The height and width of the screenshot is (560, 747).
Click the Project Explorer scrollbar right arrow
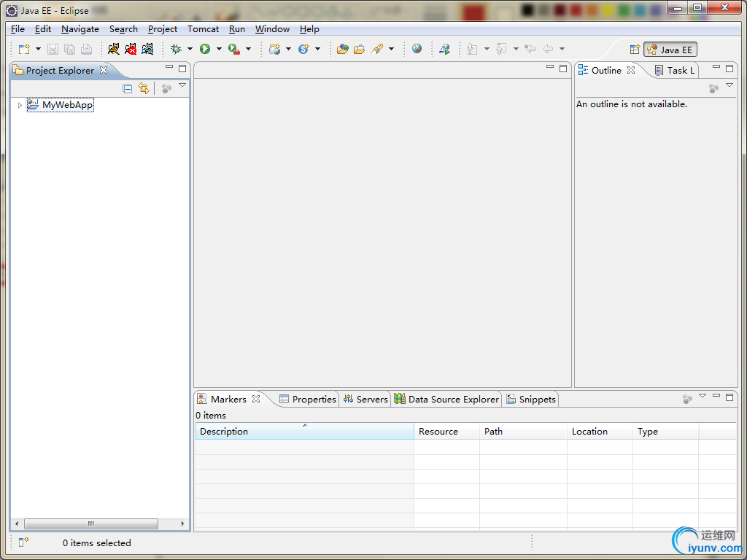(x=182, y=524)
